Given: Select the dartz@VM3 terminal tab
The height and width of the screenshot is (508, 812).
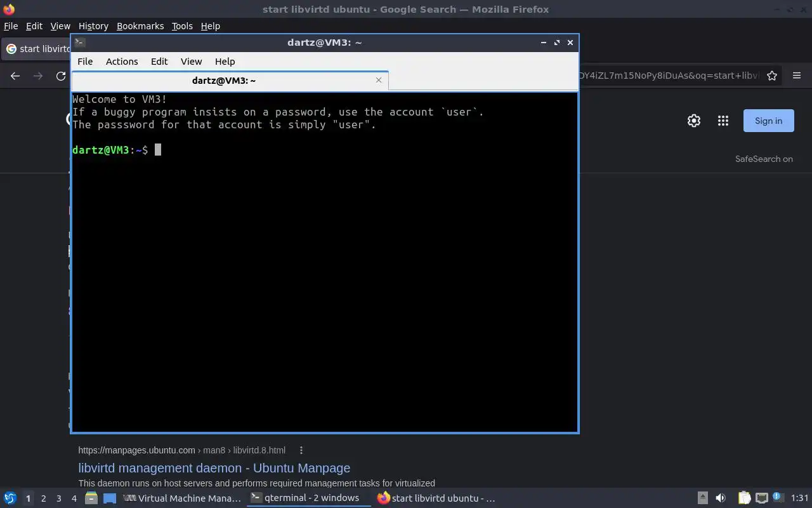Looking at the screenshot, I should (230, 81).
